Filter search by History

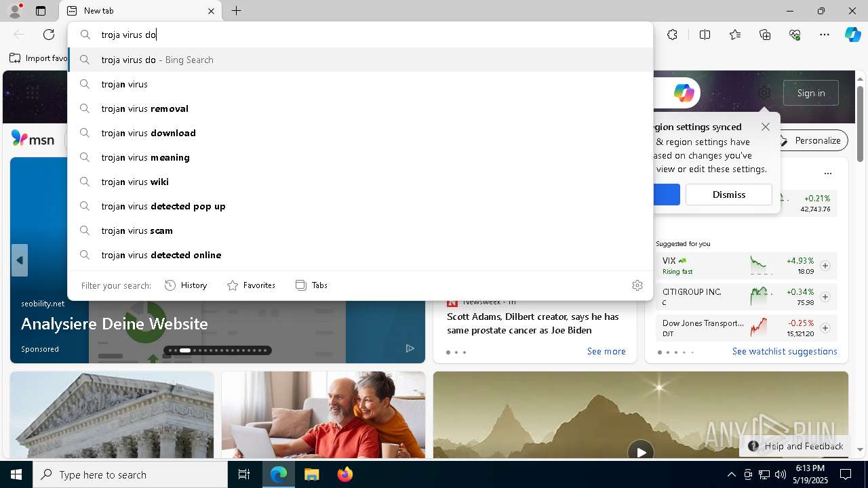(186, 285)
